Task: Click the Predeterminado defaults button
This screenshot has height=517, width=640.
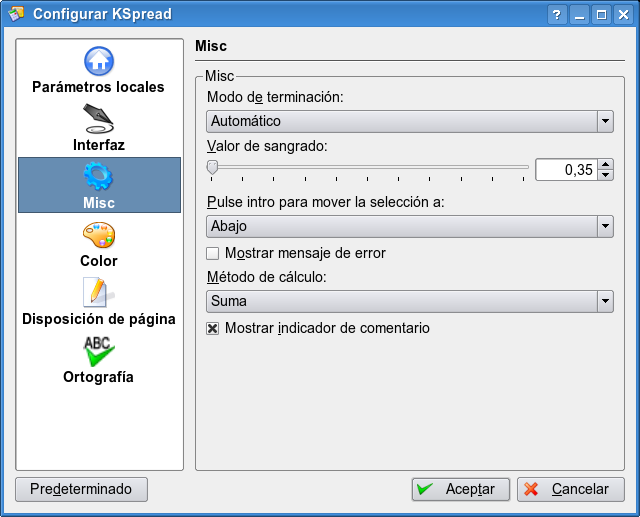Action: 81,489
